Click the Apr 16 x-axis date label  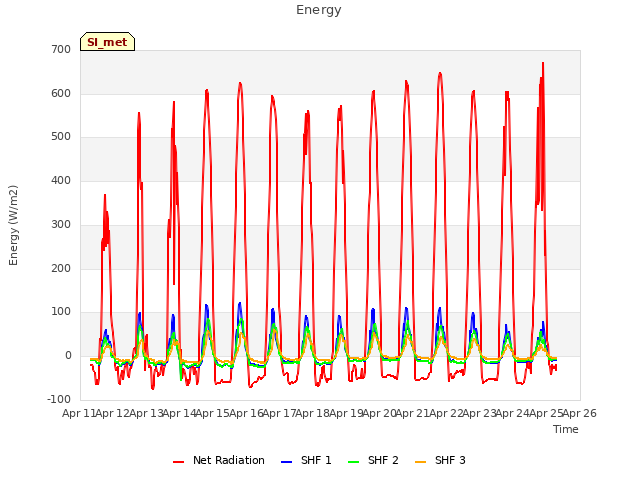[x=246, y=413]
